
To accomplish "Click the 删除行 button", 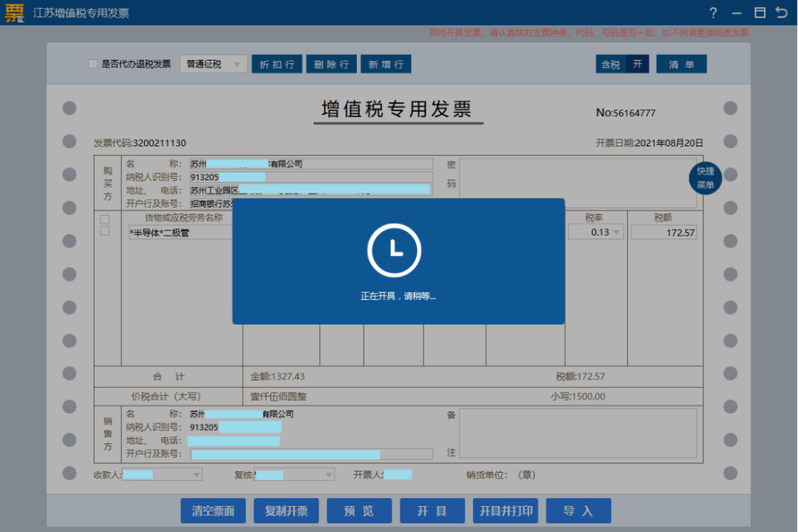I will (331, 64).
